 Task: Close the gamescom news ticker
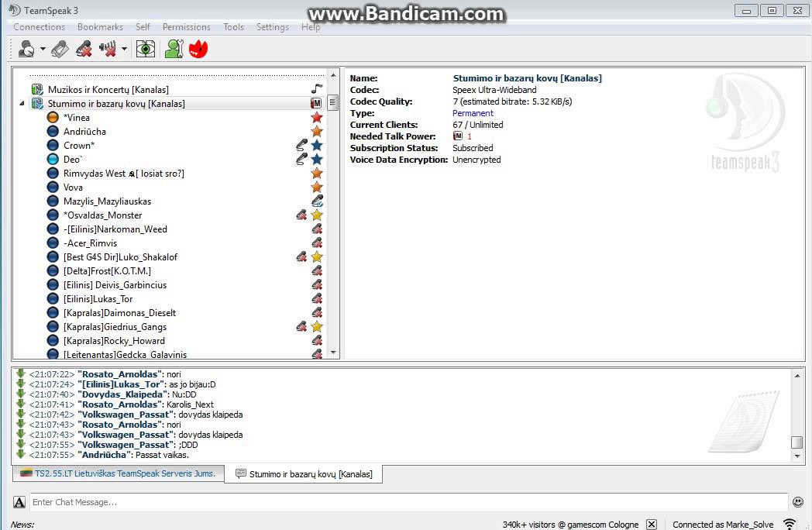tap(652, 525)
